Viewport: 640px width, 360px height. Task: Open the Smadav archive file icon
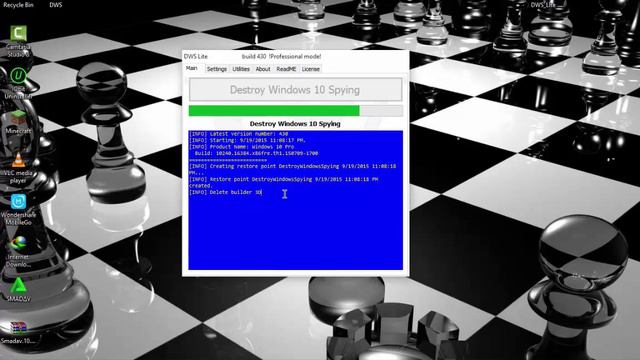click(18, 333)
